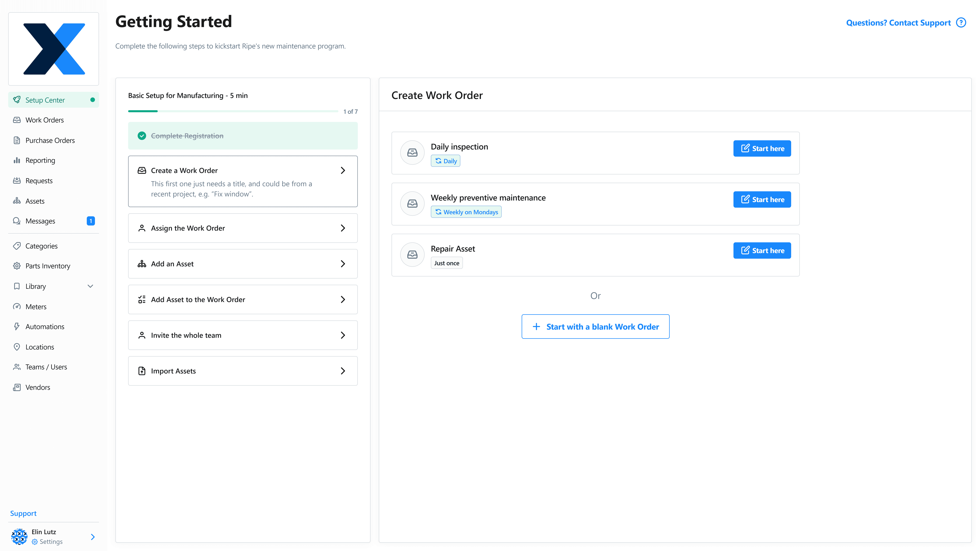This screenshot has width=980, height=551.
Task: Navigate to Reporting
Action: click(54, 160)
